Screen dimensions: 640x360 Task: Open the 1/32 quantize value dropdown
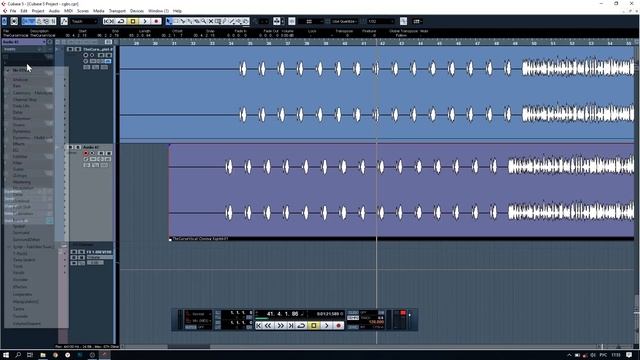pos(380,21)
